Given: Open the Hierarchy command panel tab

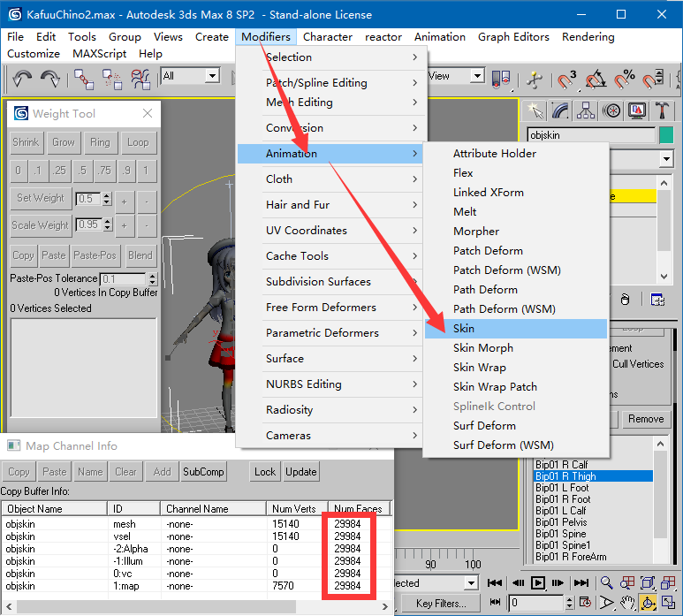Looking at the screenshot, I should click(x=586, y=111).
